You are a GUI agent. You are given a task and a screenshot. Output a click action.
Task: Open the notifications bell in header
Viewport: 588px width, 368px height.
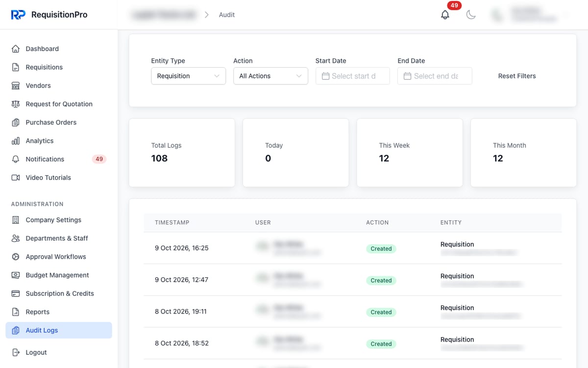445,15
